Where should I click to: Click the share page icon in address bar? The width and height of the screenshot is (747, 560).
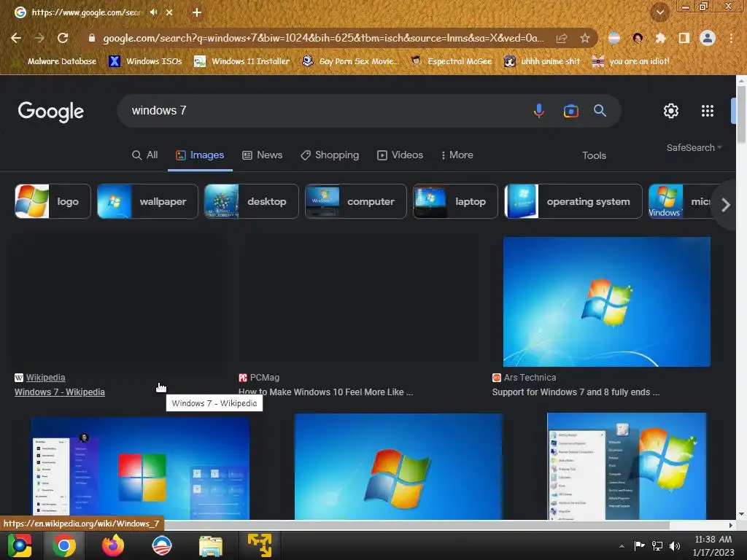(x=562, y=38)
